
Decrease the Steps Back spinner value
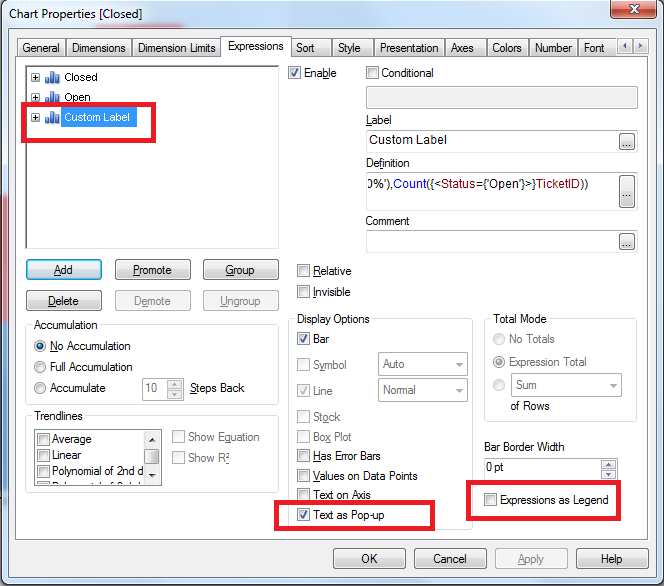coord(174,395)
